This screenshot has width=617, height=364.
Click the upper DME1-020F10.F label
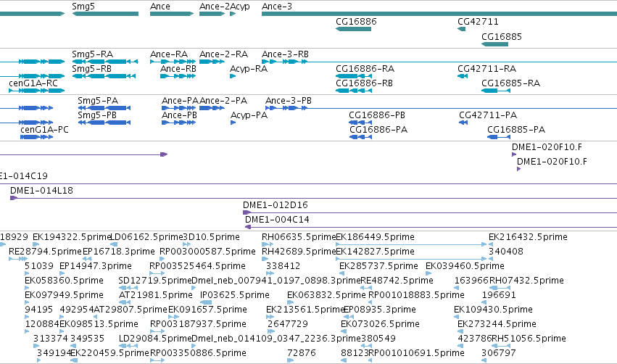pos(547,146)
